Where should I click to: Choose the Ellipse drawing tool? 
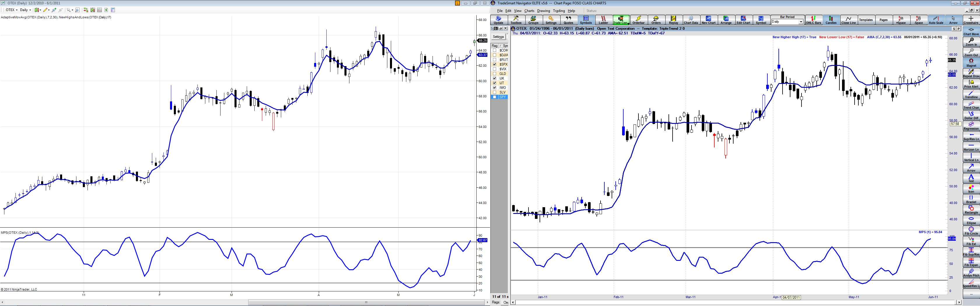pos(971,221)
